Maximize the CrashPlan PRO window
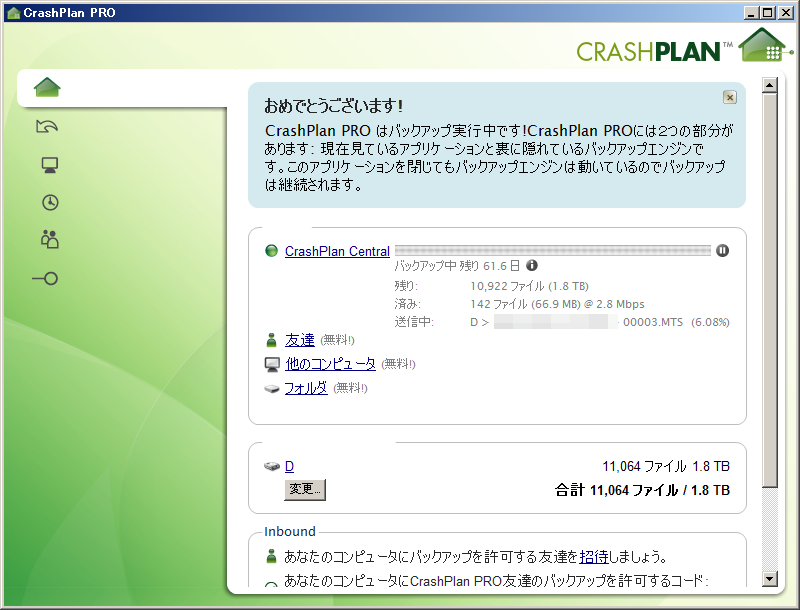This screenshot has height=610, width=800. click(x=768, y=13)
